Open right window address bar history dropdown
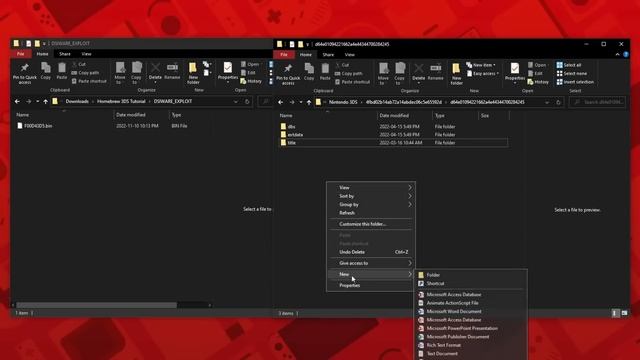 (x=547, y=102)
